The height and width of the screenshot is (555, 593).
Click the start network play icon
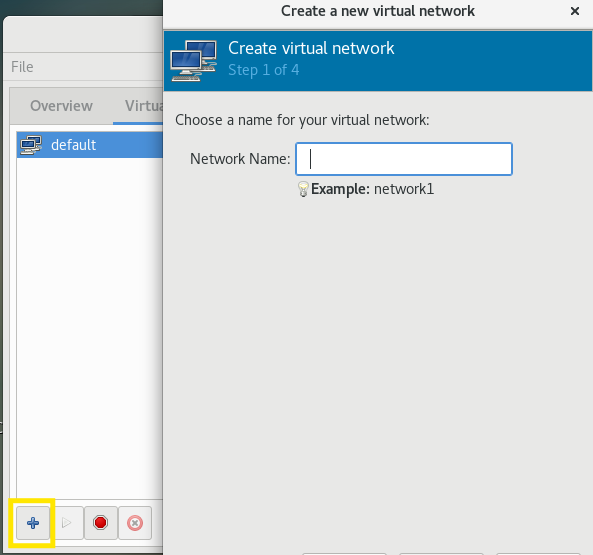pos(67,523)
